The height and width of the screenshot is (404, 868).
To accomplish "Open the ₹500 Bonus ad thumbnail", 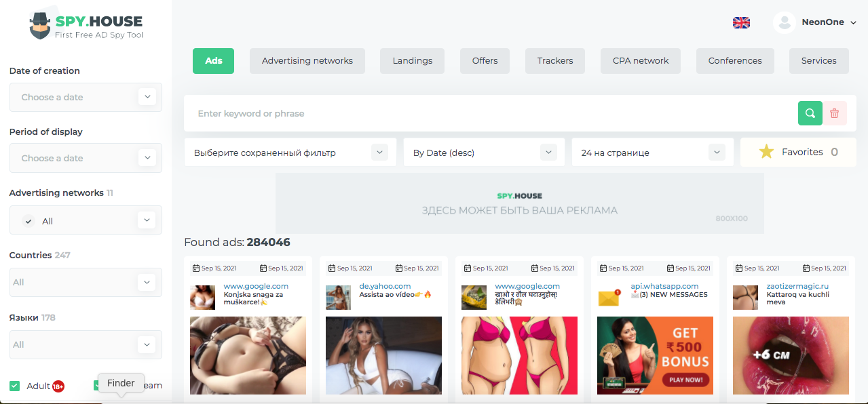I will [655, 355].
